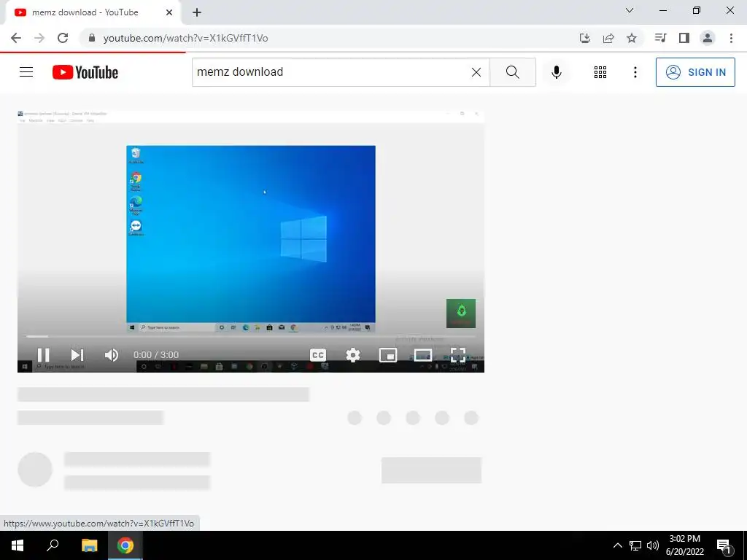Viewport: 747px width, 560px height.
Task: Open the clock showing 3:02 PM
Action: tap(684, 545)
